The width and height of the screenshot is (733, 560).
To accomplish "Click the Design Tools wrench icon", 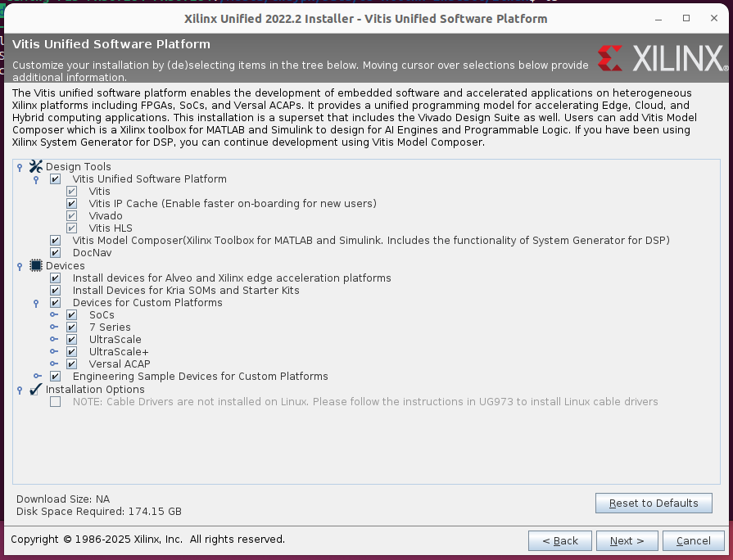I will [35, 166].
